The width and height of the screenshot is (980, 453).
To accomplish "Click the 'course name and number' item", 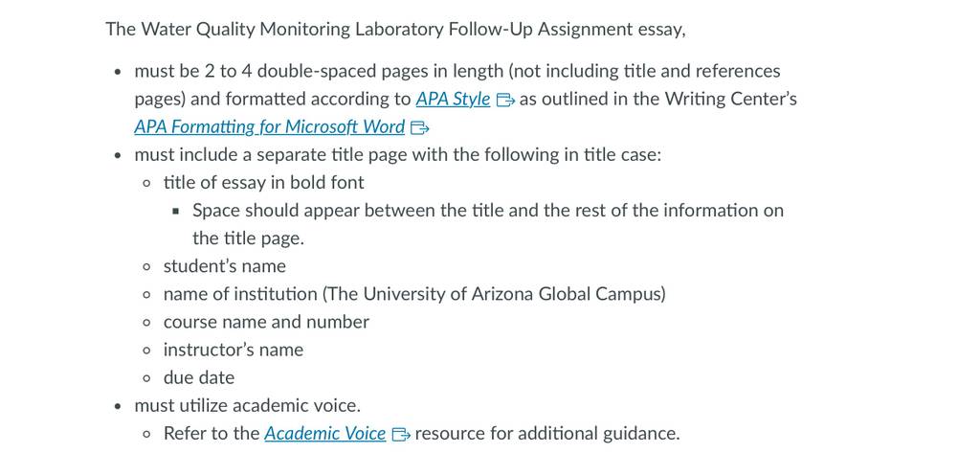I will click(x=266, y=322).
